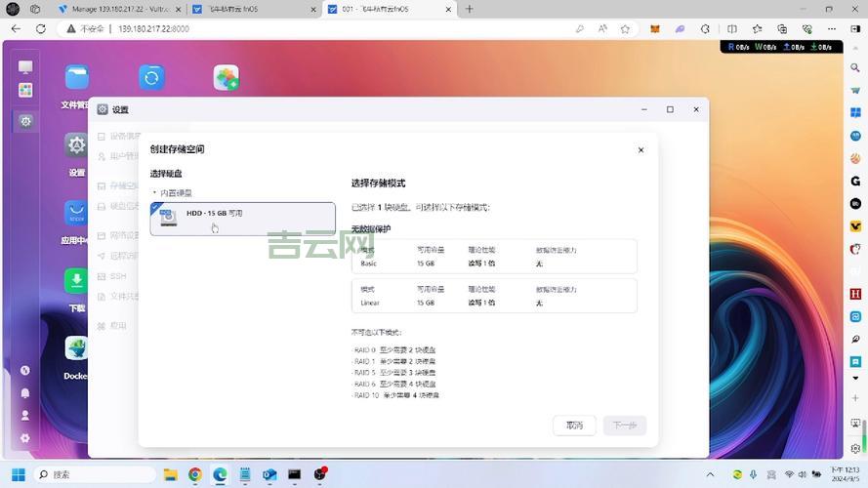This screenshot has height=488, width=868.
Task: Click the red H icon in Edge sidebar
Action: (855, 294)
